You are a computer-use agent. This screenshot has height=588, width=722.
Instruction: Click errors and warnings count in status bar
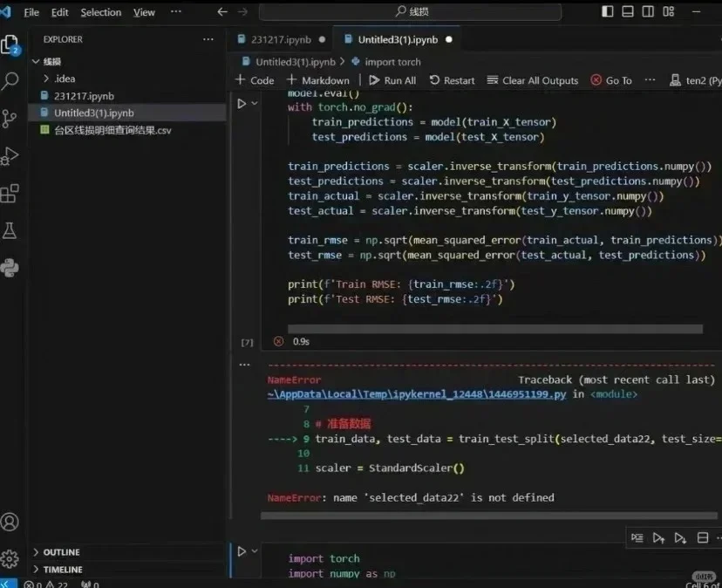pos(46,585)
